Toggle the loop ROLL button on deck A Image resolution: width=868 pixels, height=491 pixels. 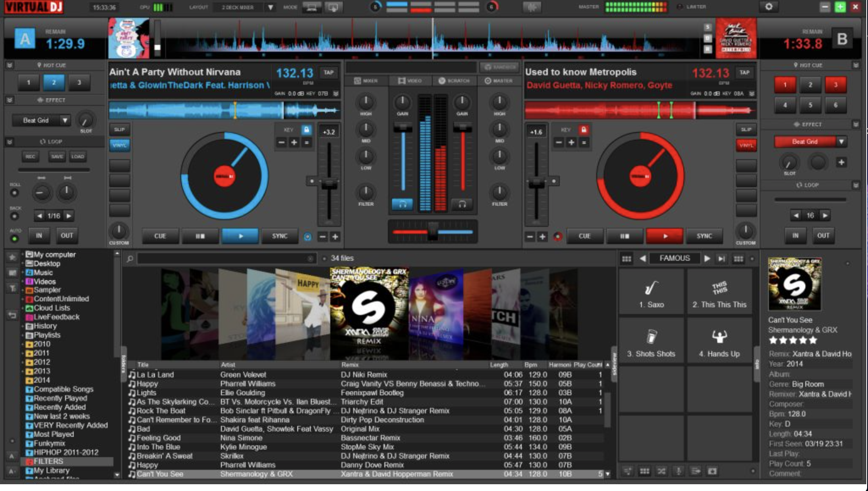point(15,193)
